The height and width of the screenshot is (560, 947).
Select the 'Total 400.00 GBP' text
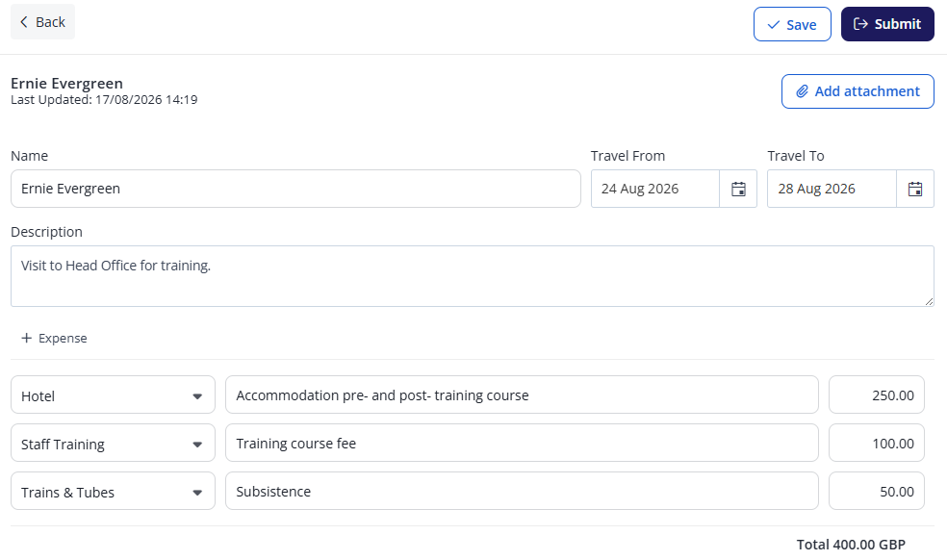coord(851,545)
